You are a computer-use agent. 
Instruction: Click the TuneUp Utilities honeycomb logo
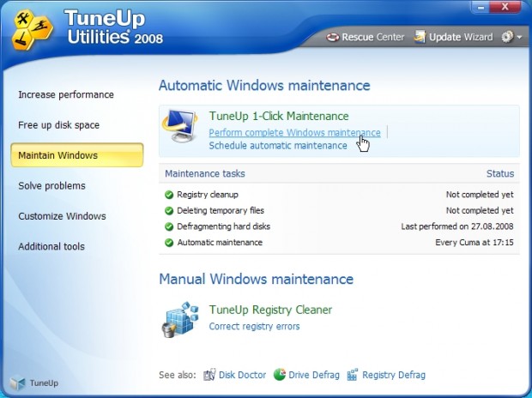point(33,30)
